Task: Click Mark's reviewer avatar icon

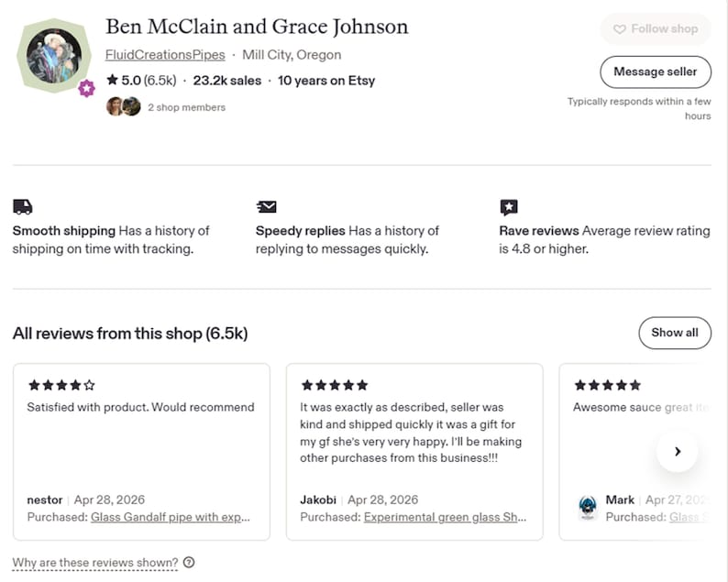Action: 588,507
